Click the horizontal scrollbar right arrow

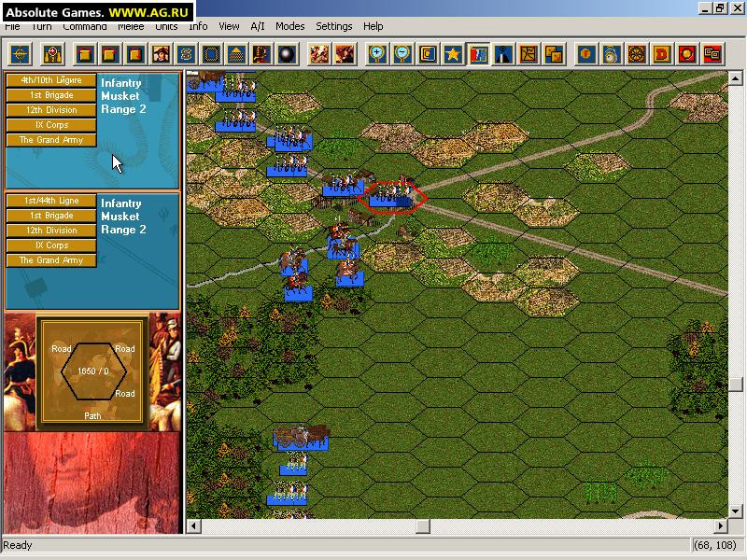pos(721,526)
